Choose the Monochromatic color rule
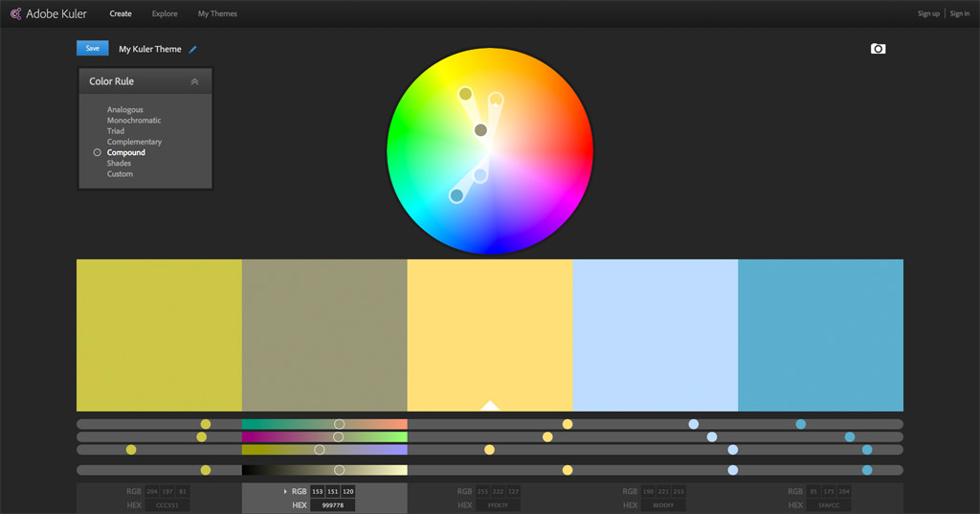This screenshot has height=514, width=980. coord(134,121)
